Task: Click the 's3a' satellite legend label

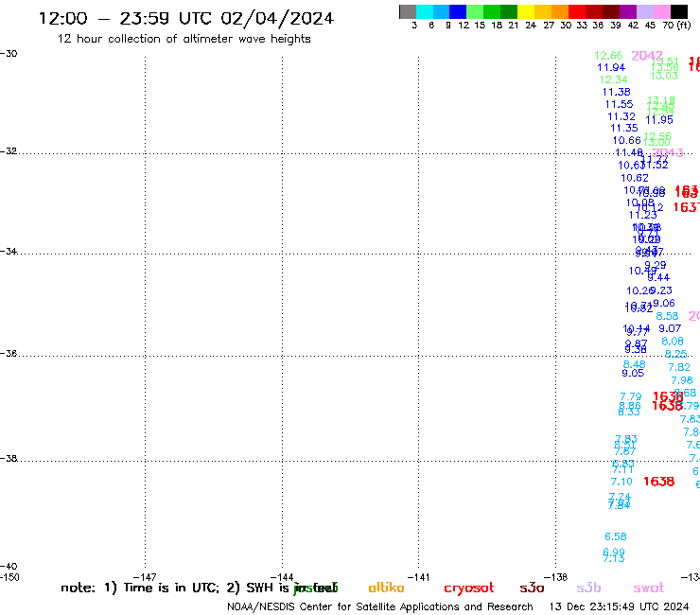Action: point(532,588)
